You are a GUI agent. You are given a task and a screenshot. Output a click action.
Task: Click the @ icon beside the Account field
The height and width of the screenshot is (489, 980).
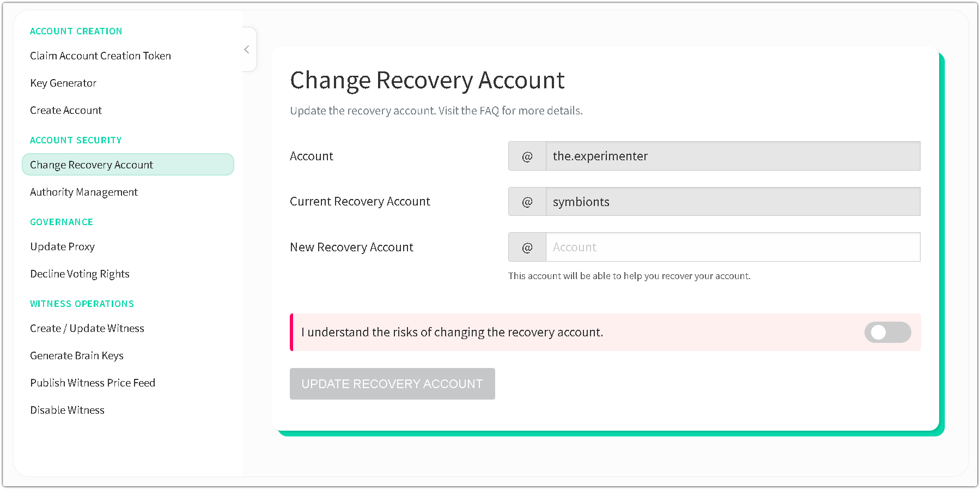coord(527,156)
